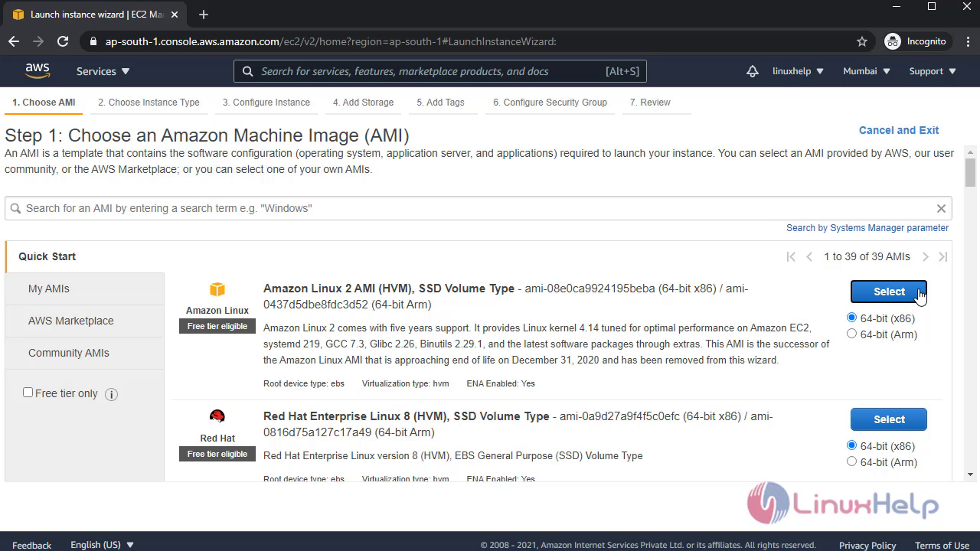
Task: Click step 1 Choose AMI tab
Action: [44, 103]
